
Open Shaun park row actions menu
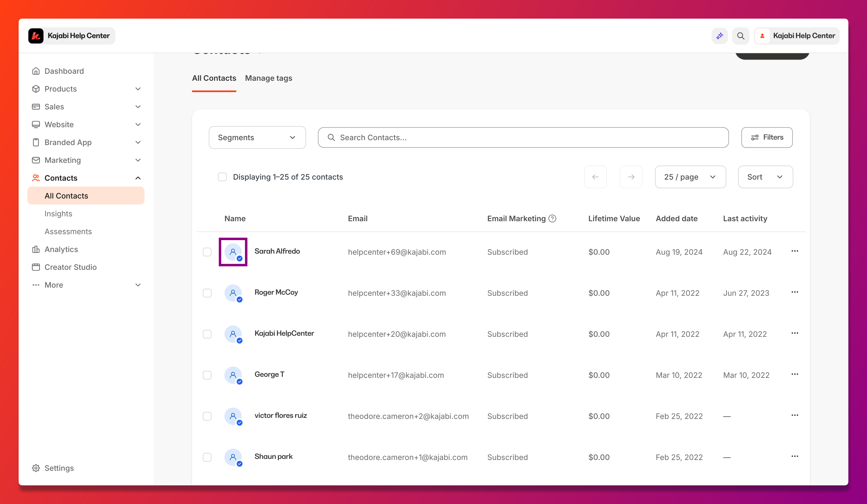tap(795, 456)
